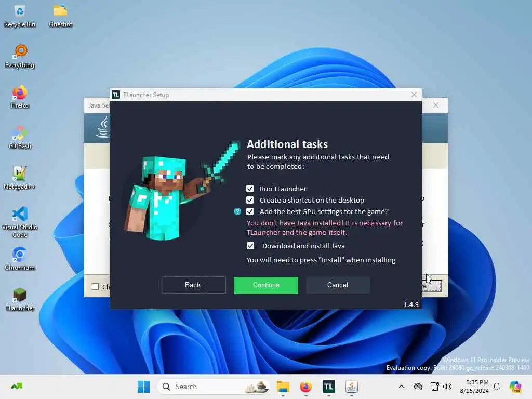Tick the checkbox in Java Setup window

coord(96,287)
